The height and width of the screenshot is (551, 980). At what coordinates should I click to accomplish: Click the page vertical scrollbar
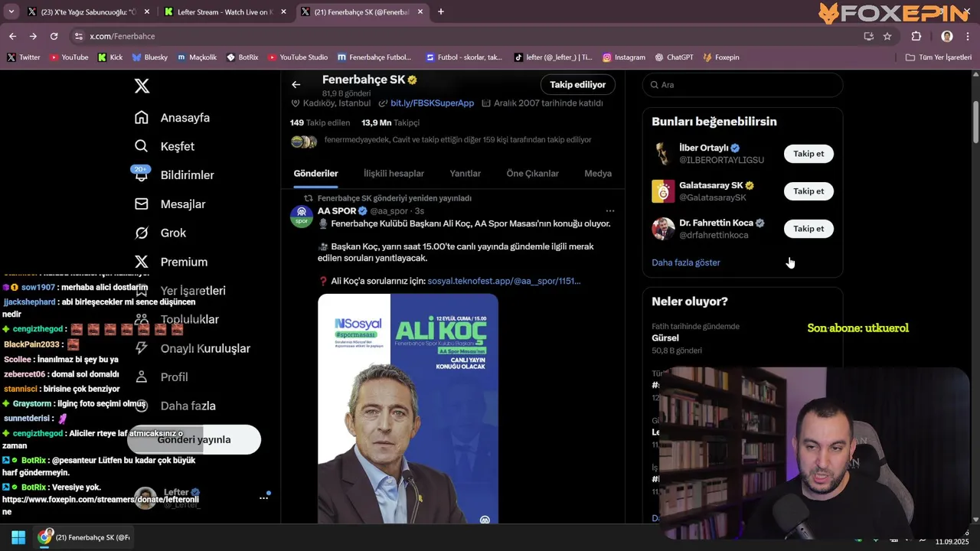pos(975,122)
